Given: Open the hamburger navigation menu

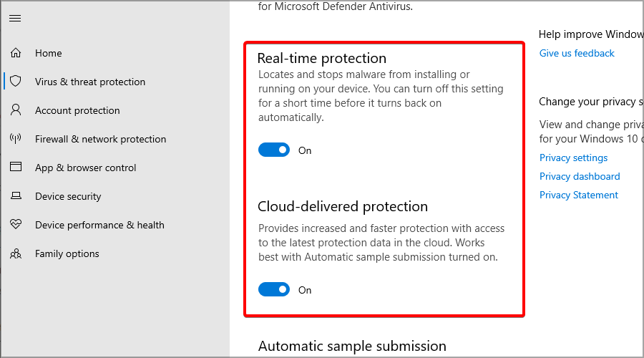Looking at the screenshot, I should [15, 19].
